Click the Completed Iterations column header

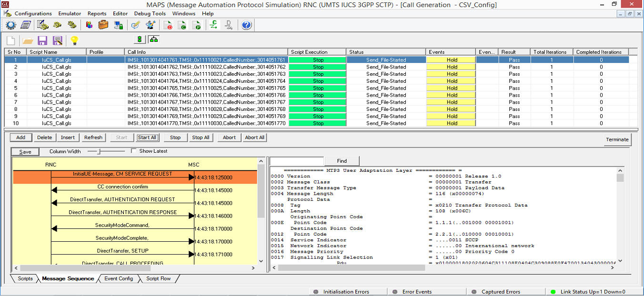[601, 52]
